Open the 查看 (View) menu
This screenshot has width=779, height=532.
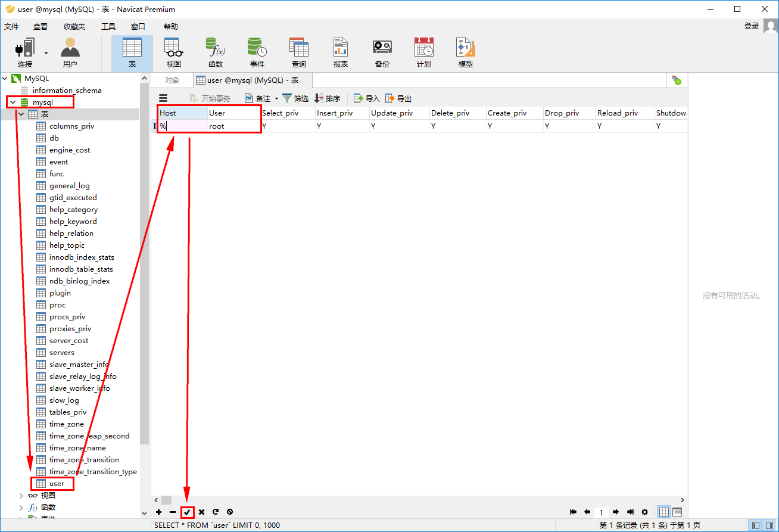[x=40, y=27]
